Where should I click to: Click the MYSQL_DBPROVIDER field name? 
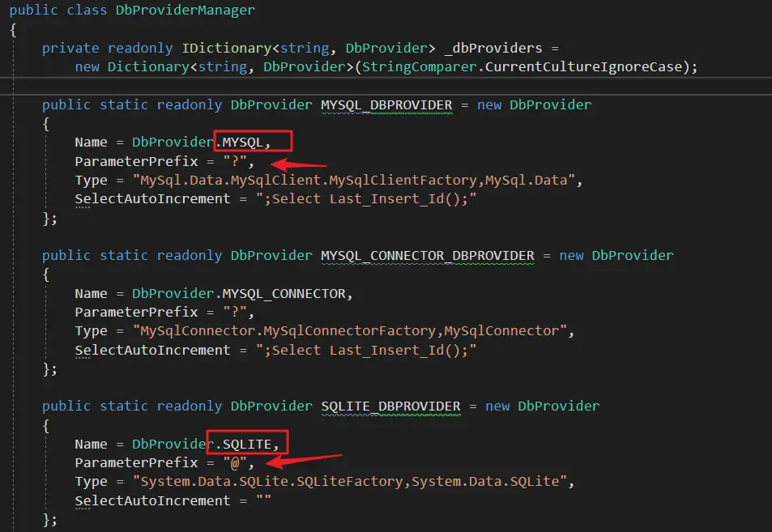tap(386, 104)
